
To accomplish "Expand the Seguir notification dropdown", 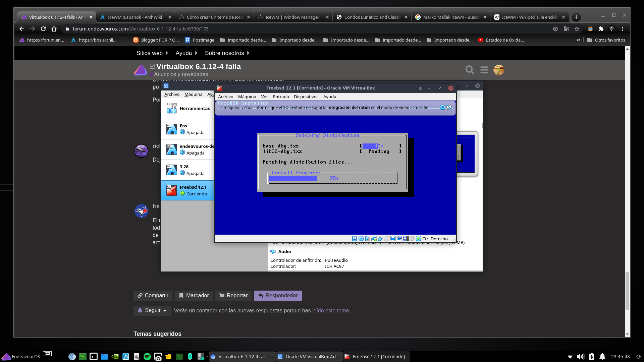I will tap(152, 310).
